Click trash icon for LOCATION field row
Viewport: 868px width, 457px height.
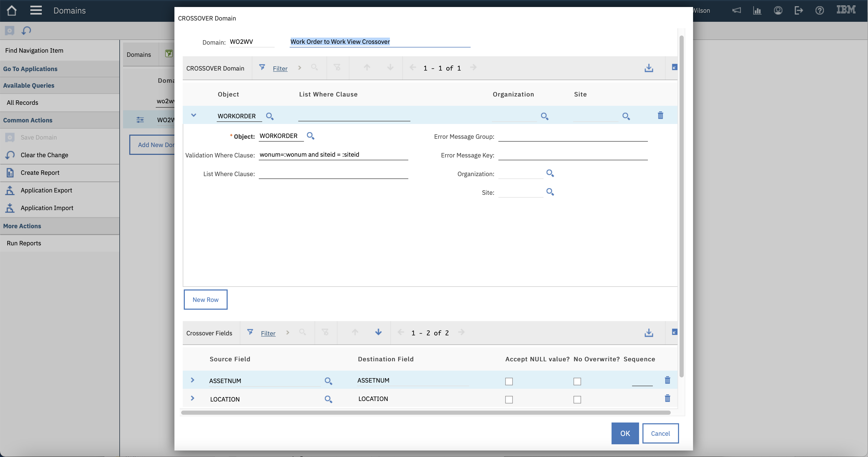tap(667, 399)
